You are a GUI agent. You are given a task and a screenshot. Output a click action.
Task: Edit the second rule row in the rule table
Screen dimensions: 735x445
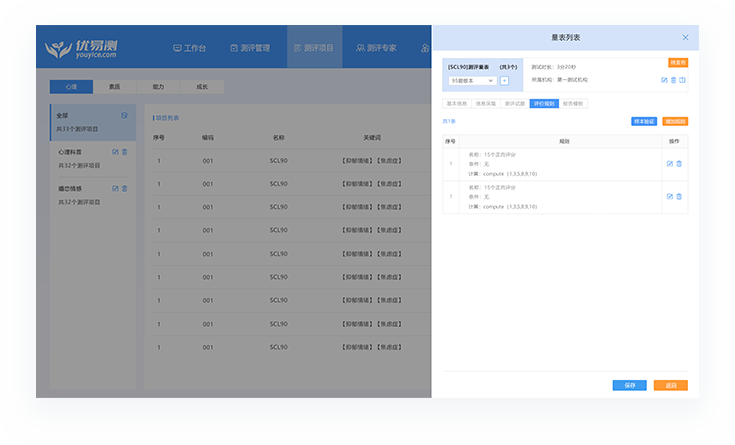click(670, 196)
